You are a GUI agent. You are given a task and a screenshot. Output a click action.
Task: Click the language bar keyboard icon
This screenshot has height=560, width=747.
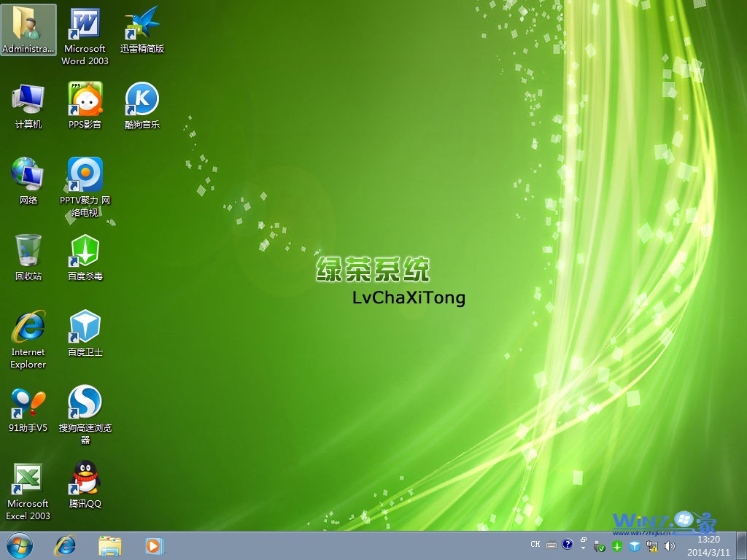(x=551, y=545)
